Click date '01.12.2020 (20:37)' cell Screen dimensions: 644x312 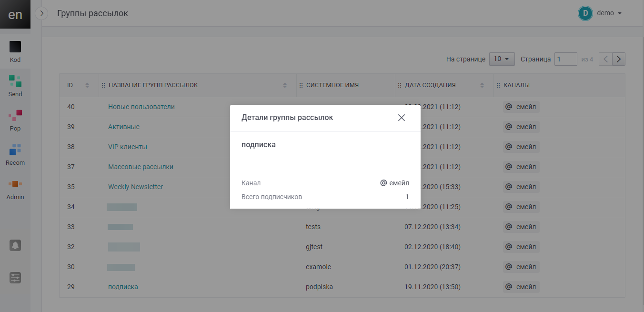pos(433,267)
